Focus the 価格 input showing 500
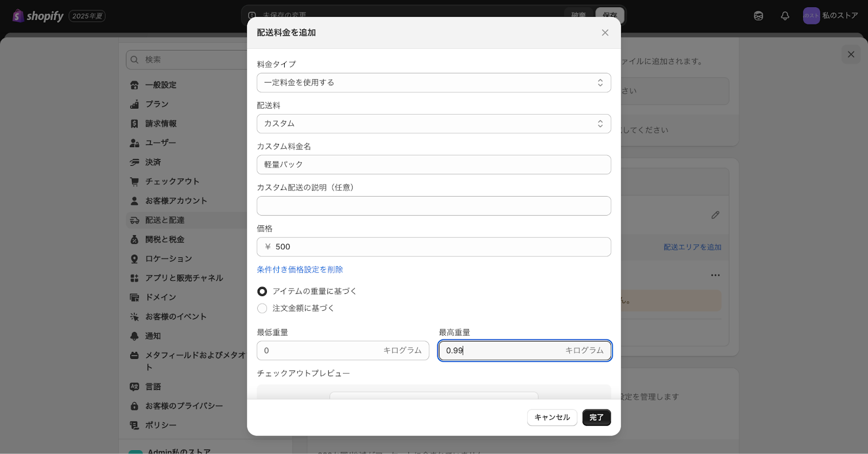This screenshot has height=454, width=868. pos(434,247)
